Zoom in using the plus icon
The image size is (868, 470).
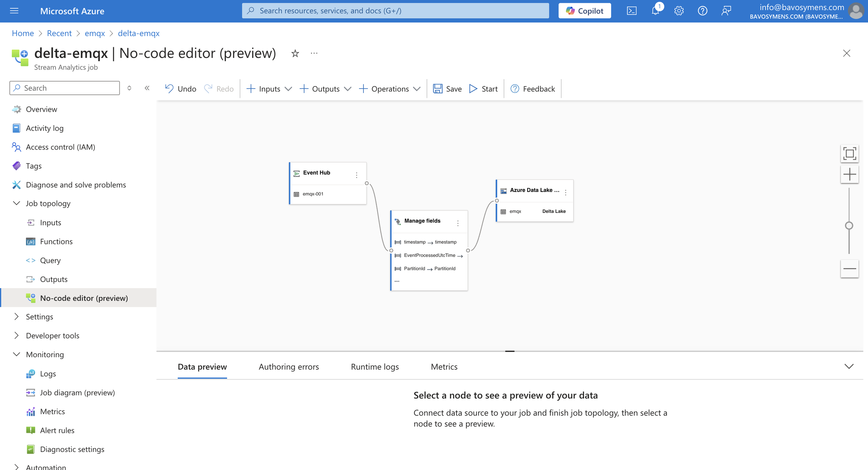tap(849, 174)
